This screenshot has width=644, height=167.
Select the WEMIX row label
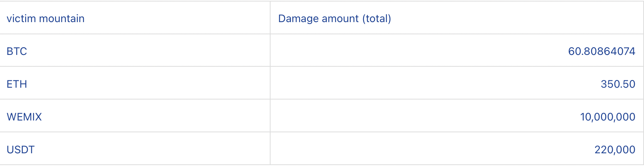pos(24,117)
